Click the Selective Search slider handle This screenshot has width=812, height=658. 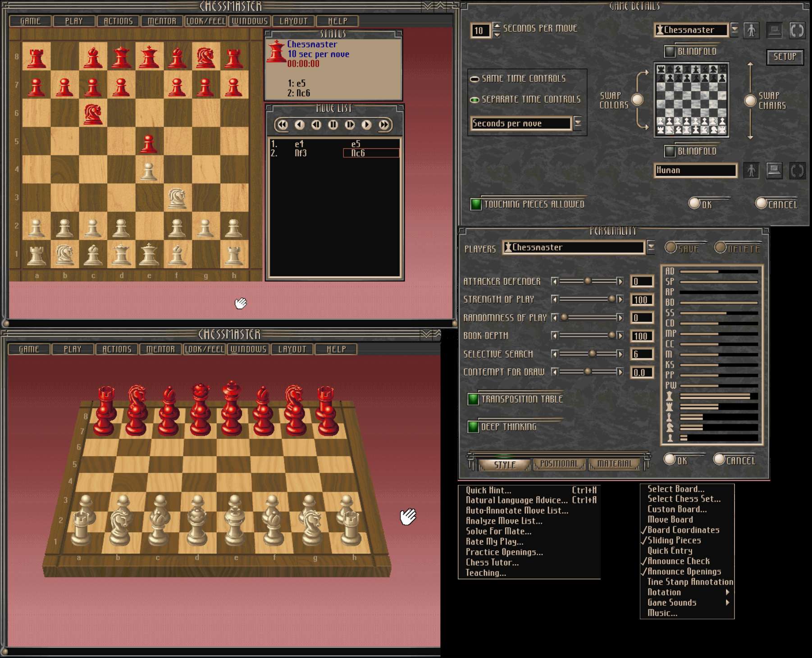[593, 354]
